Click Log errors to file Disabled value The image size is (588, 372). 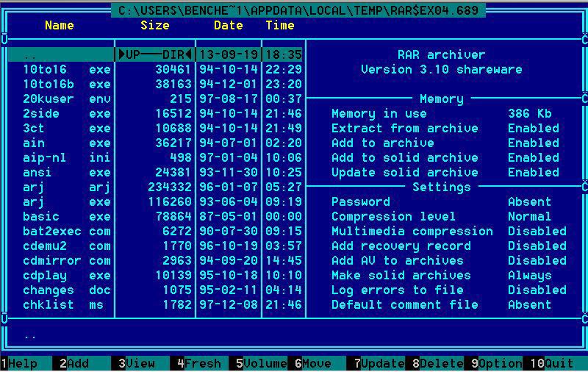point(537,290)
